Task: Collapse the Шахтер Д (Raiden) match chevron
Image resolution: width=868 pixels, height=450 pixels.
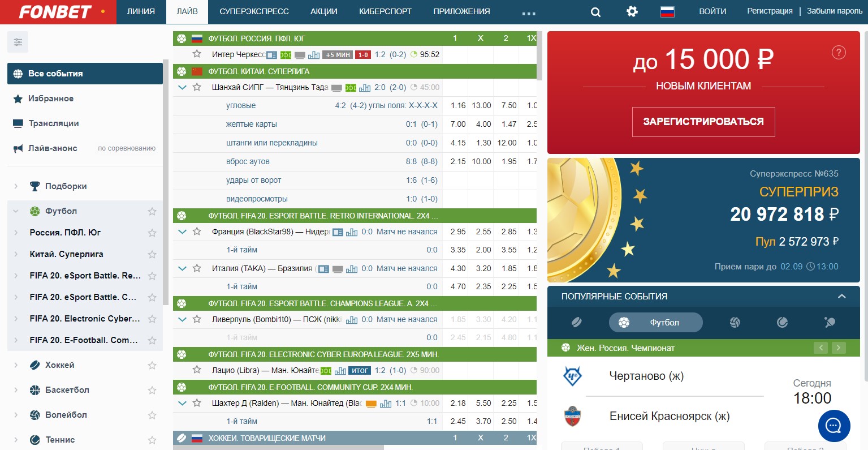Action: tap(182, 403)
